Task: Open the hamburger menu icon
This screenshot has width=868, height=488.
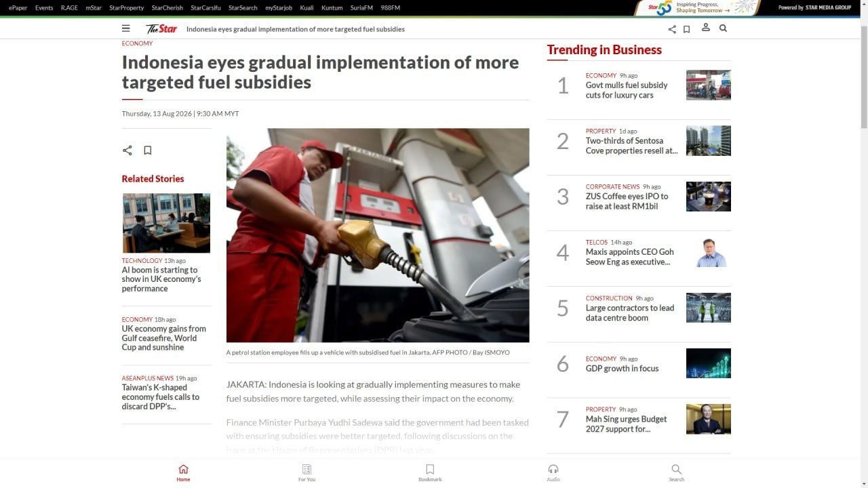Action: click(125, 28)
